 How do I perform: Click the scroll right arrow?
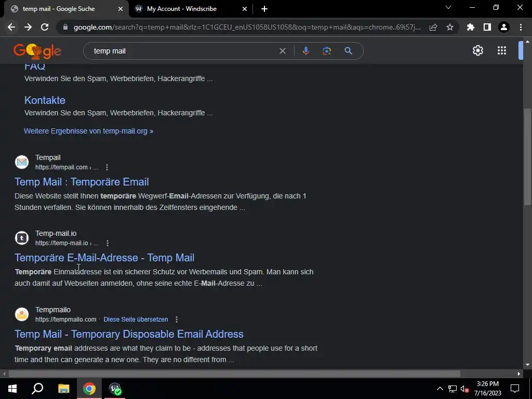click(519, 374)
